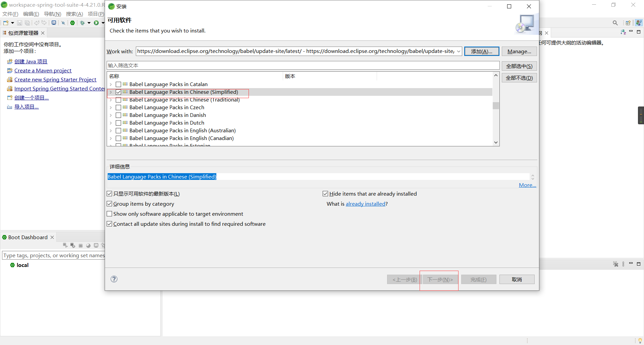Click the 取消 button

pos(517,279)
